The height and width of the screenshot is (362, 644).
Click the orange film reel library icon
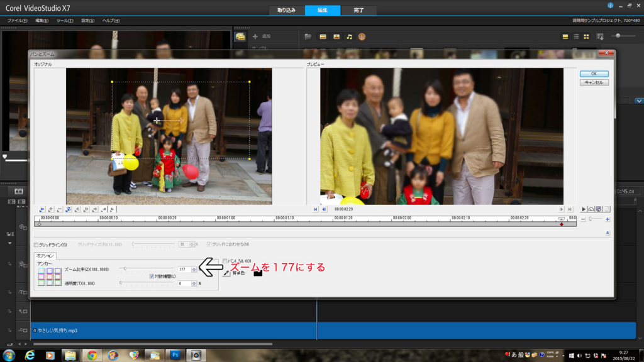(362, 37)
